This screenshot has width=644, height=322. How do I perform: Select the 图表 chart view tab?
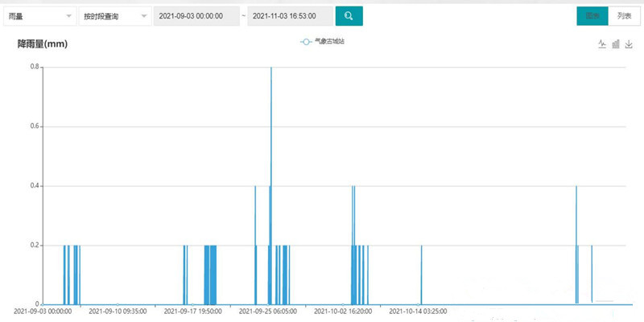click(x=592, y=16)
